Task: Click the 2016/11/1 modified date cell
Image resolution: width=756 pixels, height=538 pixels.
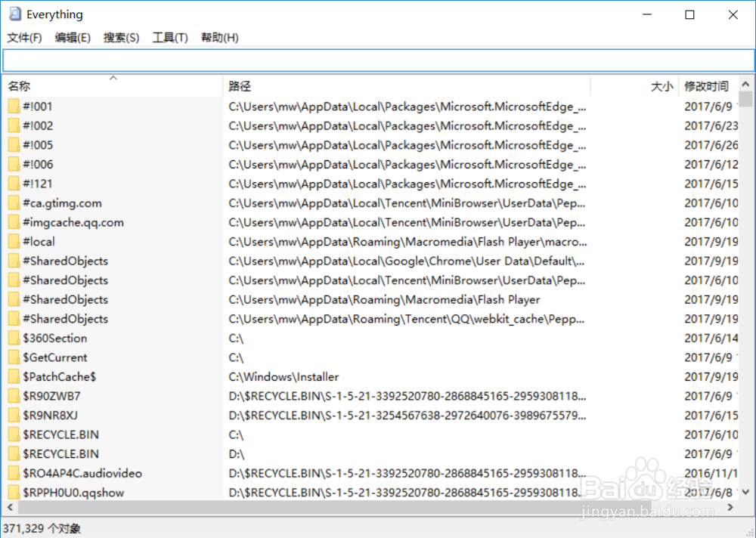Action: 711,473
